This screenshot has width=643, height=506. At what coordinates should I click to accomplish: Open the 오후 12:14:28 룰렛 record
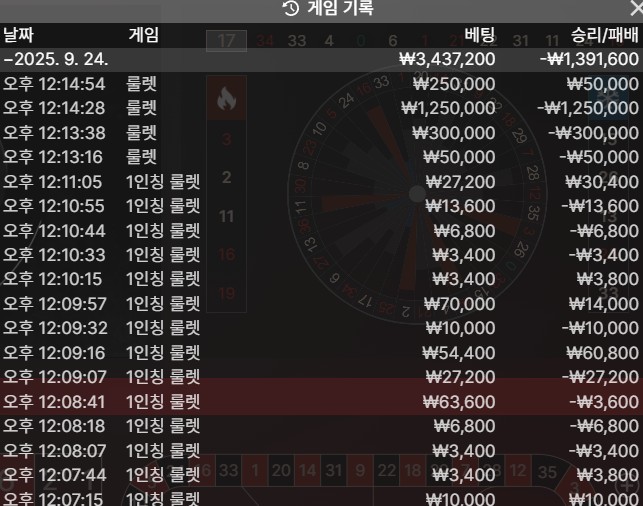tap(322, 108)
